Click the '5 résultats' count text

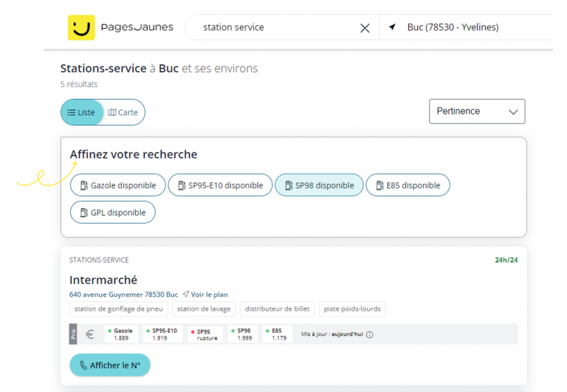[79, 84]
